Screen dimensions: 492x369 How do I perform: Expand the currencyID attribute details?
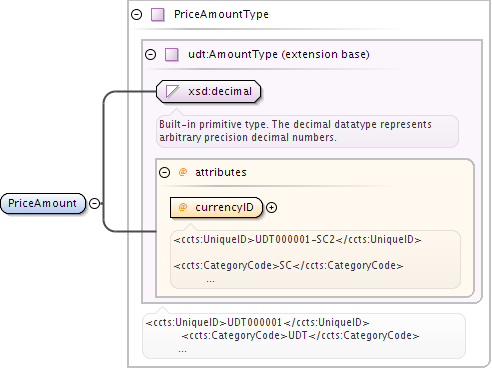pyautogui.click(x=272, y=207)
